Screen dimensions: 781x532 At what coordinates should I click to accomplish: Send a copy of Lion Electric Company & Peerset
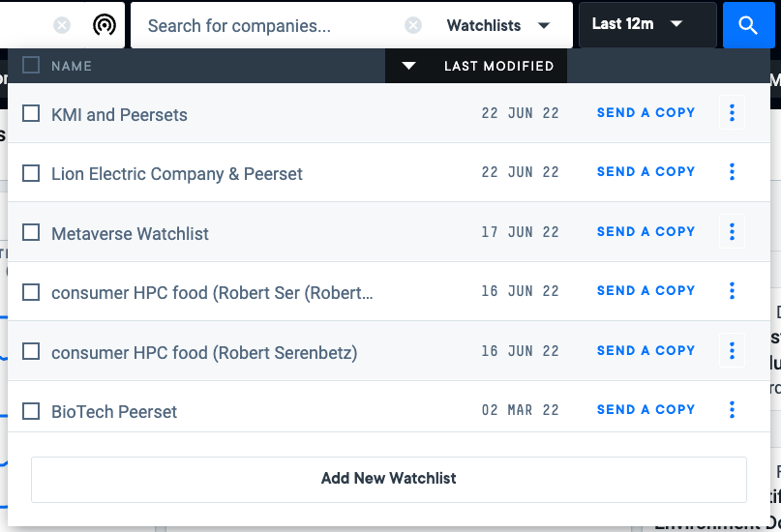[x=646, y=172]
